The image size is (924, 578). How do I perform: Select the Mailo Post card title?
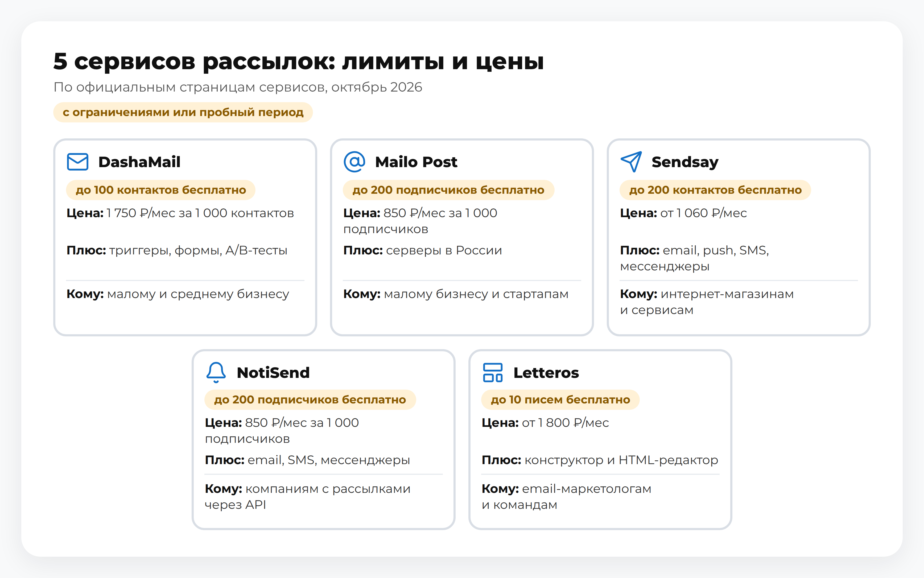click(416, 162)
